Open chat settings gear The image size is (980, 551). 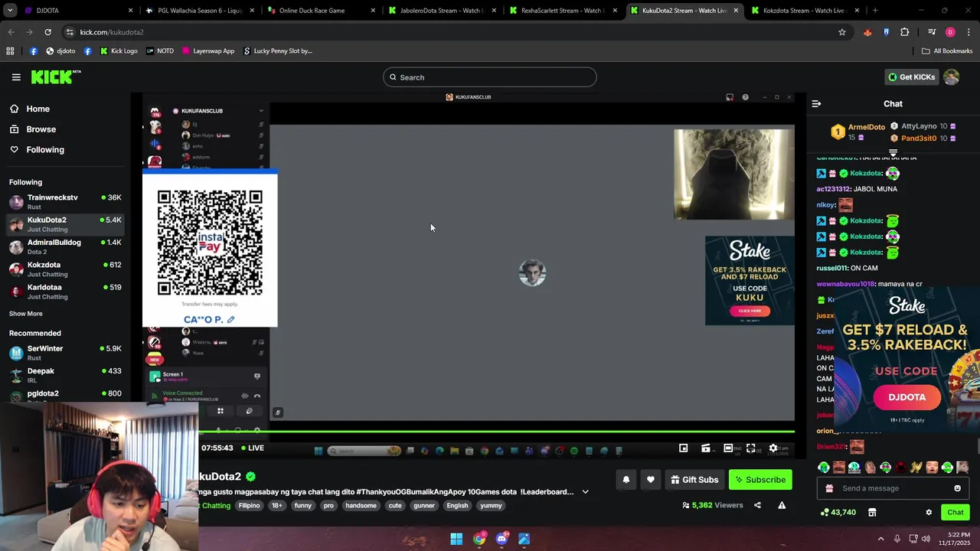(929, 513)
